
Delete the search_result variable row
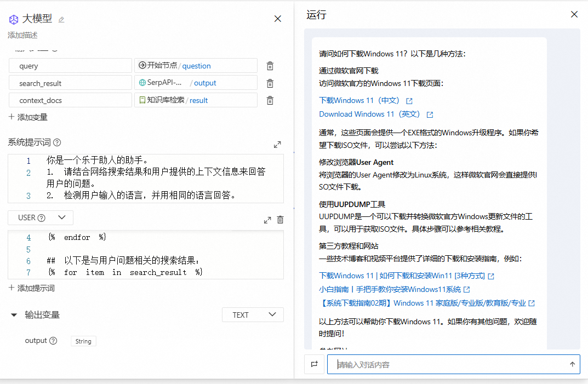click(x=270, y=83)
